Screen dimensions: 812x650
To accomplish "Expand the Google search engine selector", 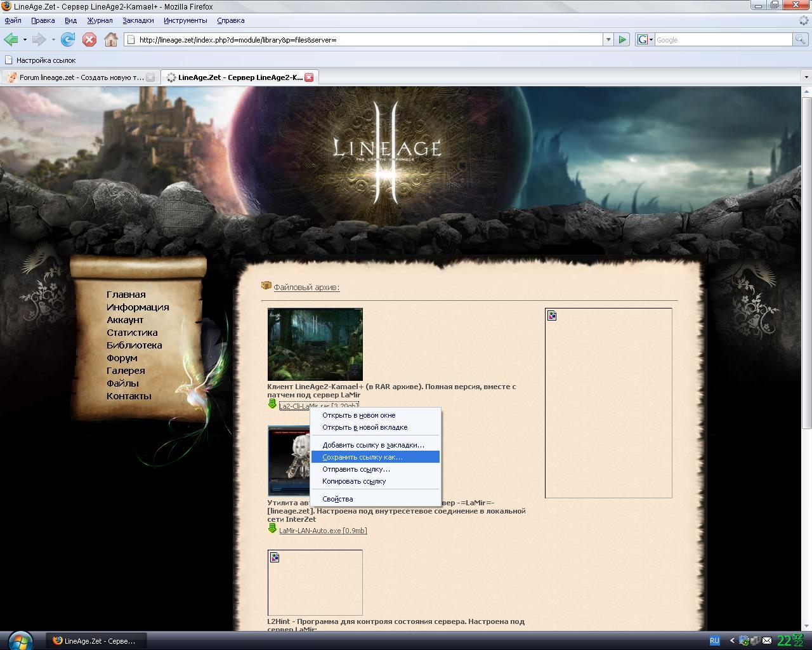I will coord(645,39).
